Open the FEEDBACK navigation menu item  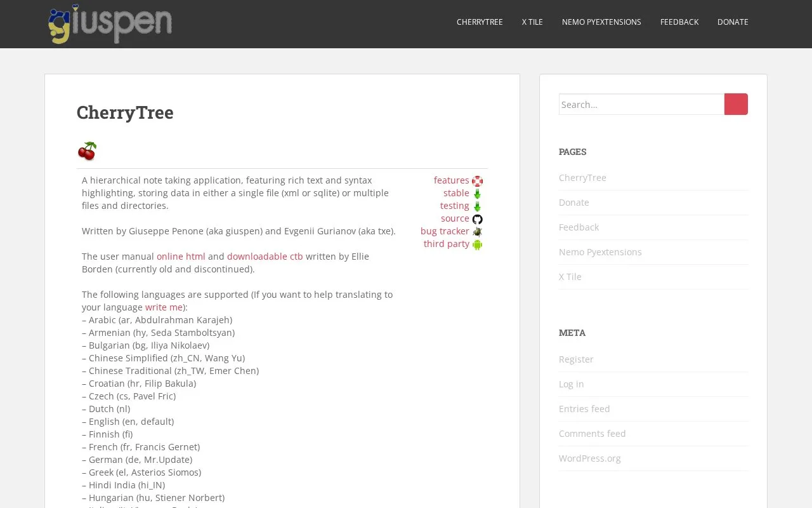679,22
